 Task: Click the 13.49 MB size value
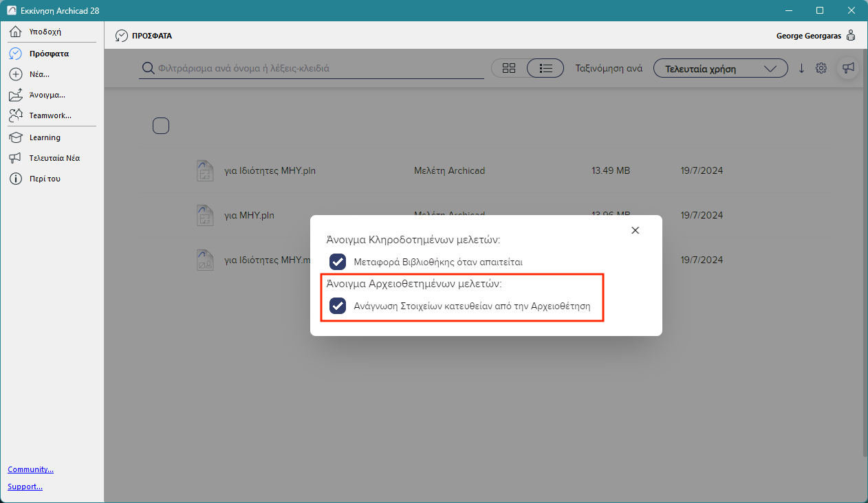click(x=611, y=170)
